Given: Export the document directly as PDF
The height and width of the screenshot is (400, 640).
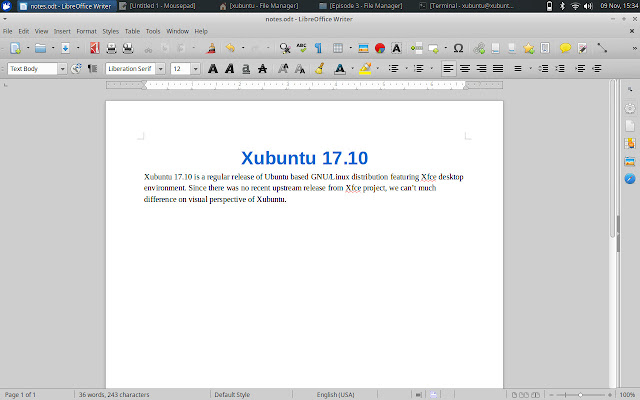Looking at the screenshot, I should 95,48.
